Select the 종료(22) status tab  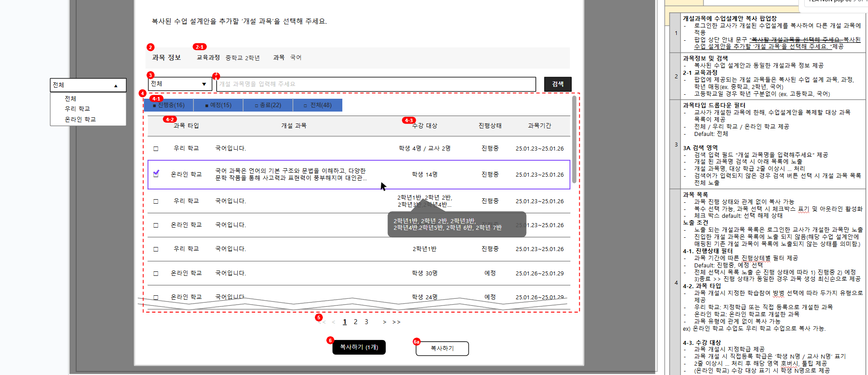(268, 105)
